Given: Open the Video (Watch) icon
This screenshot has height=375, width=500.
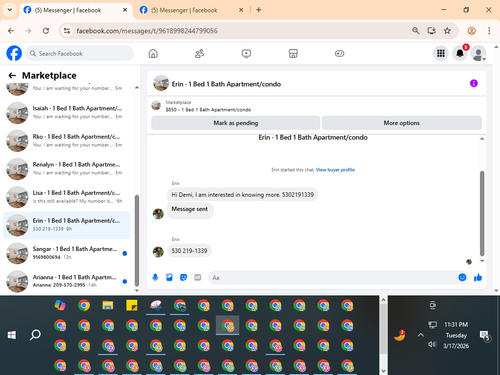Looking at the screenshot, I should tap(246, 53).
